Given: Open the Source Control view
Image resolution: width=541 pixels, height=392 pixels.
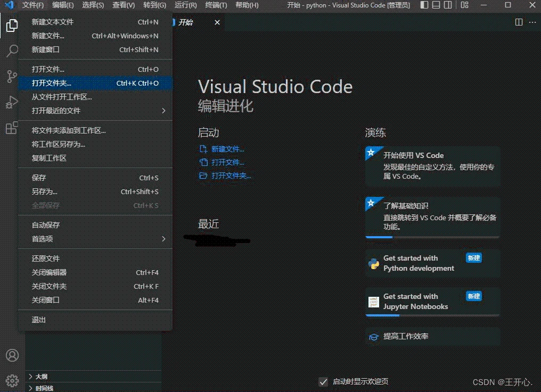Looking at the screenshot, I should [12, 76].
